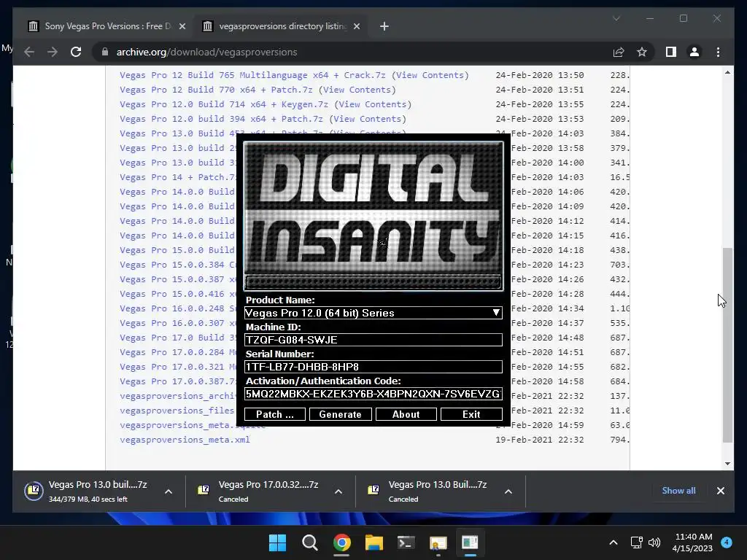Click the About button

(x=406, y=414)
